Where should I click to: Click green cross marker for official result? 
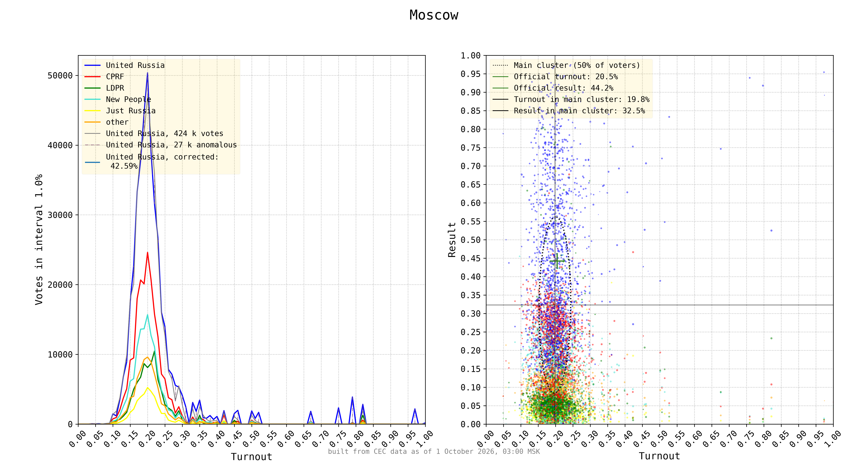(557, 261)
